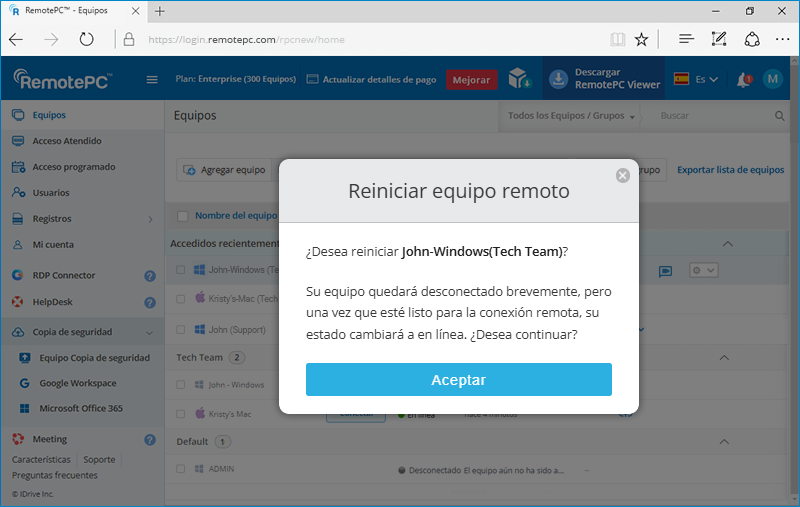Screen dimensions: 800x507
Task: Select Equipos in the sidebar
Action: coord(49,115)
